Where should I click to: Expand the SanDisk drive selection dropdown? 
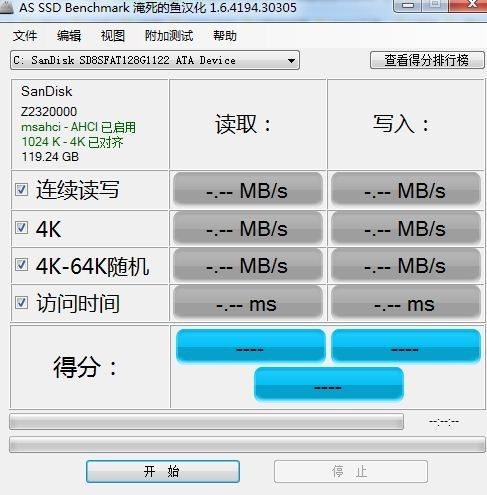point(155,60)
